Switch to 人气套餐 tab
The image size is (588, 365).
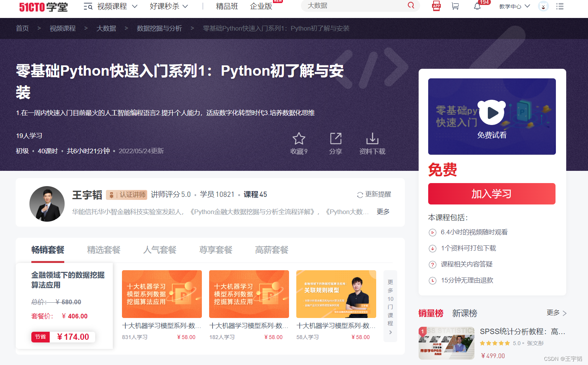point(160,250)
